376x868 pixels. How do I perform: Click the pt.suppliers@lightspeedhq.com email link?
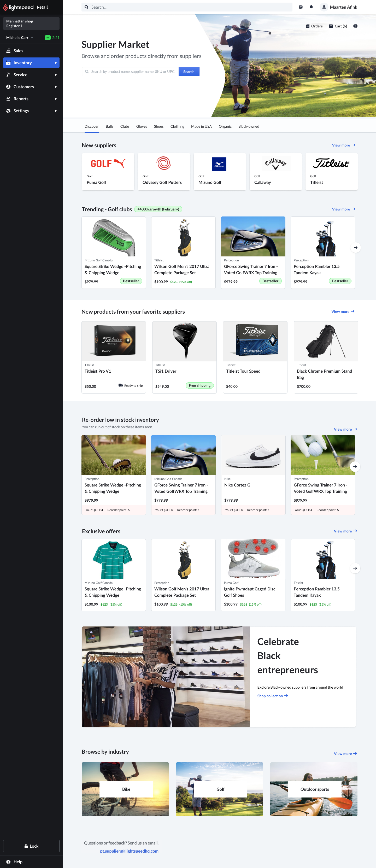(129, 851)
